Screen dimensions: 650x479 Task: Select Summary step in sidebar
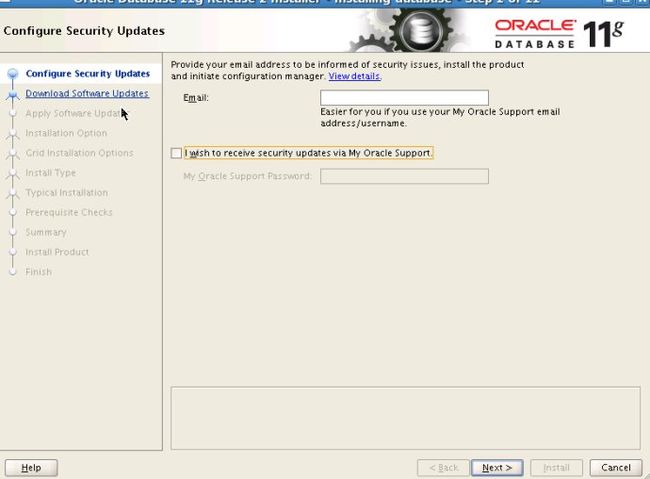pos(46,232)
